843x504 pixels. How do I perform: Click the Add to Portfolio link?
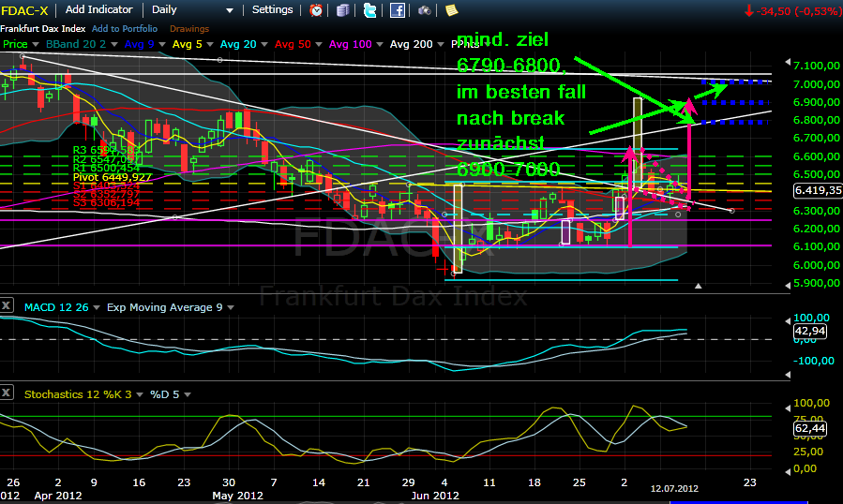(x=125, y=28)
